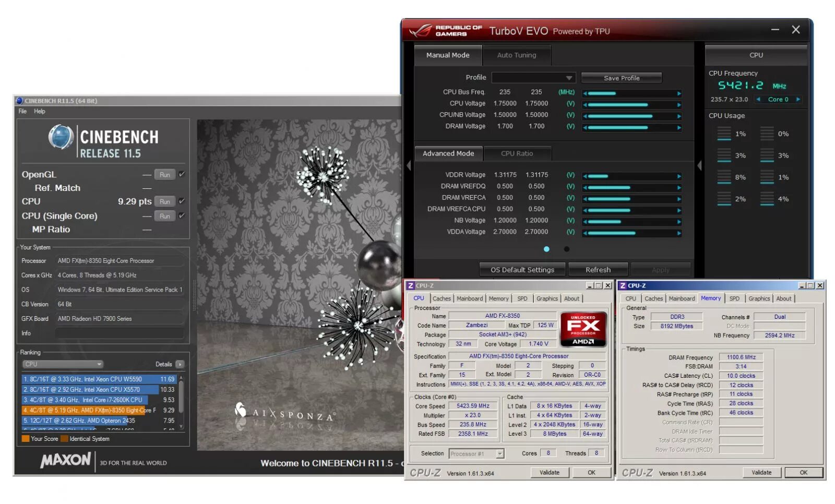Click the DRAM VREFDQ slider bar
The width and height of the screenshot is (835, 504).
(x=631, y=188)
